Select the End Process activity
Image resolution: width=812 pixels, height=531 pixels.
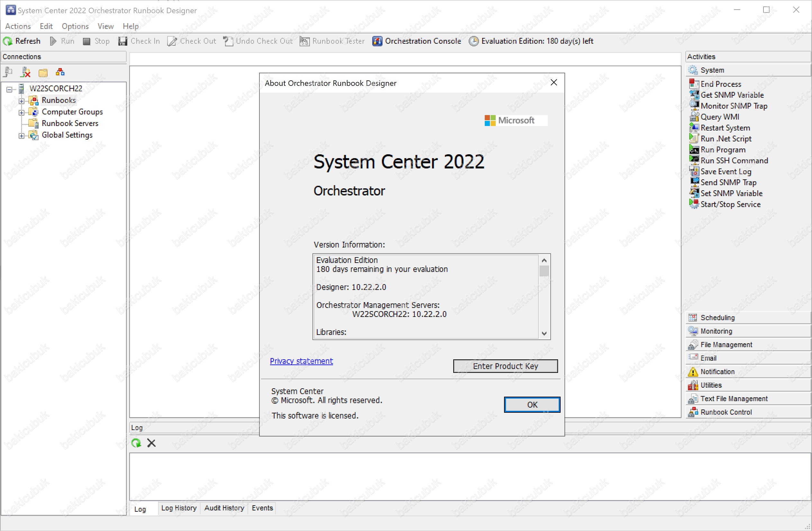(715, 84)
